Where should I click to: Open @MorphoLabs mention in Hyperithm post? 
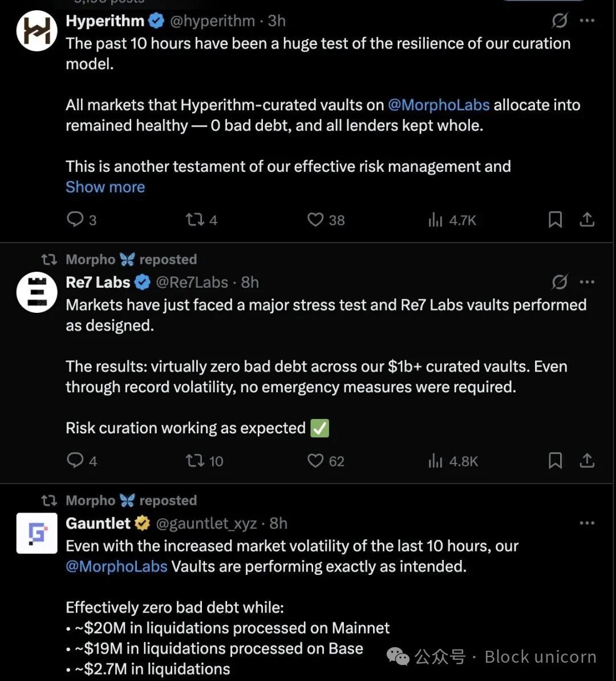pos(439,105)
